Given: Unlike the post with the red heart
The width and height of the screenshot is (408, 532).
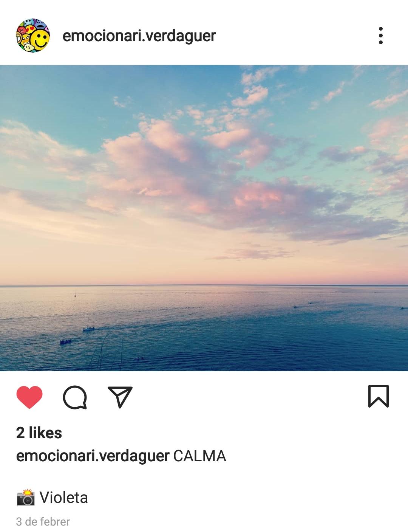Looking at the screenshot, I should click(x=29, y=397).
